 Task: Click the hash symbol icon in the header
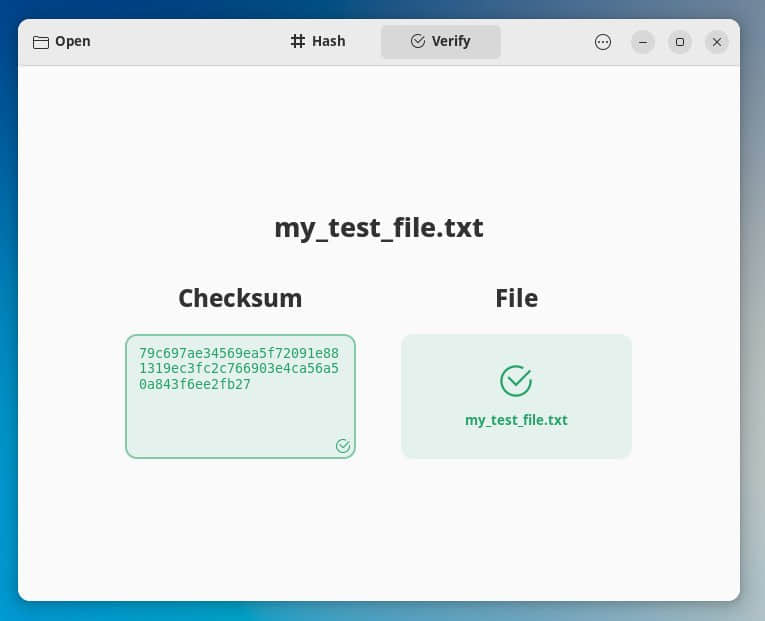(x=297, y=42)
